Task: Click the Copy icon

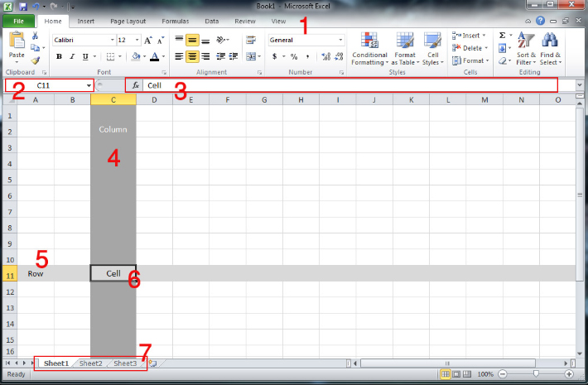Action: tap(36, 48)
